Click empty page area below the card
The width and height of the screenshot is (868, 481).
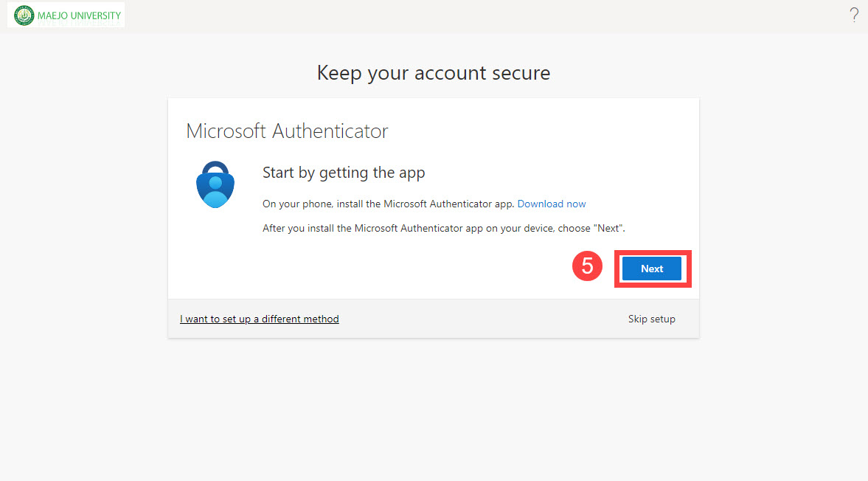click(x=434, y=413)
